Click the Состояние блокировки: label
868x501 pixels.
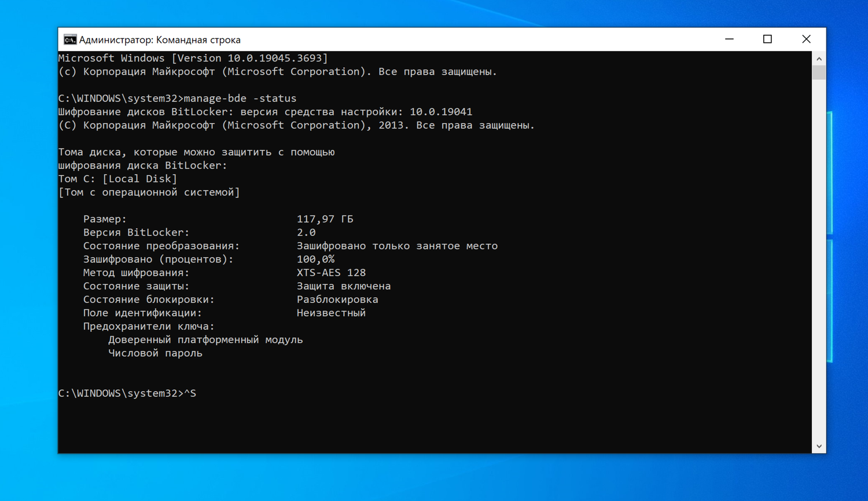pos(149,299)
